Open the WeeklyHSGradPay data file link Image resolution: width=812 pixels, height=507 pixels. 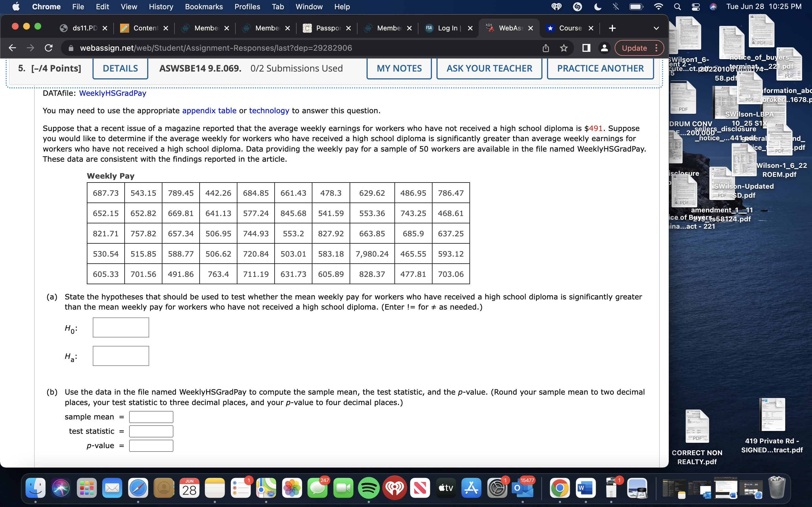(x=112, y=93)
